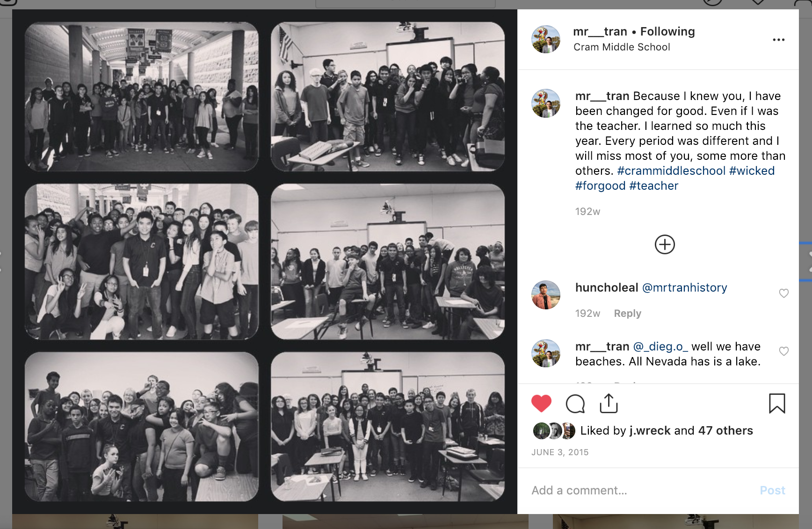
Task: Load more comments with plus circle
Action: [x=665, y=244]
